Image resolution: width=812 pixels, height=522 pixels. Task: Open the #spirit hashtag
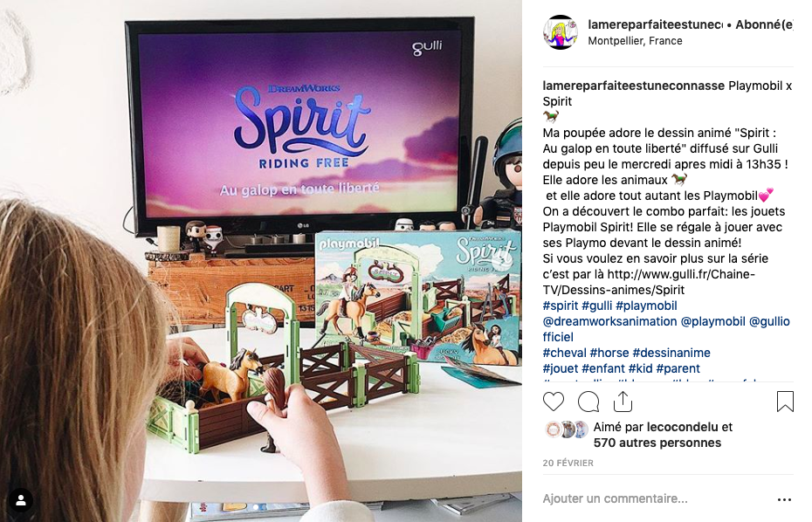561,306
